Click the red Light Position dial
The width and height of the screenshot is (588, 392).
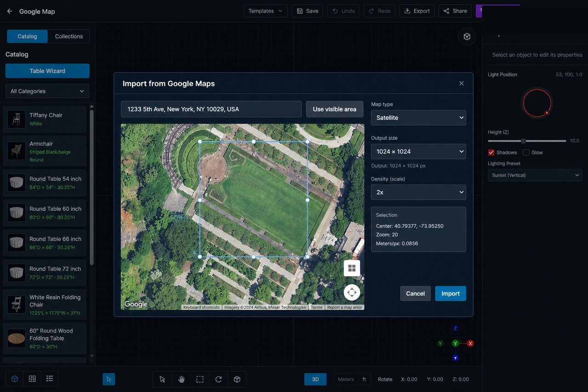(x=537, y=103)
